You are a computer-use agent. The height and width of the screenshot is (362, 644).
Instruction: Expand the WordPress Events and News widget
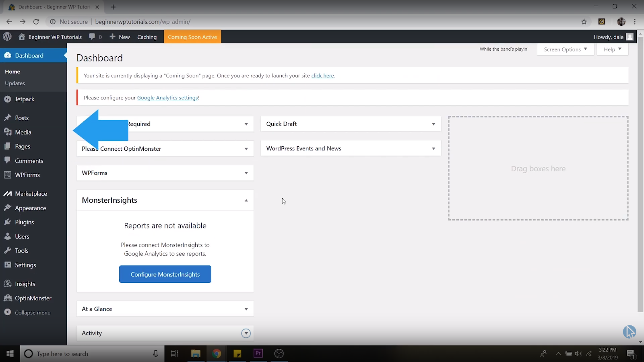coord(433,148)
